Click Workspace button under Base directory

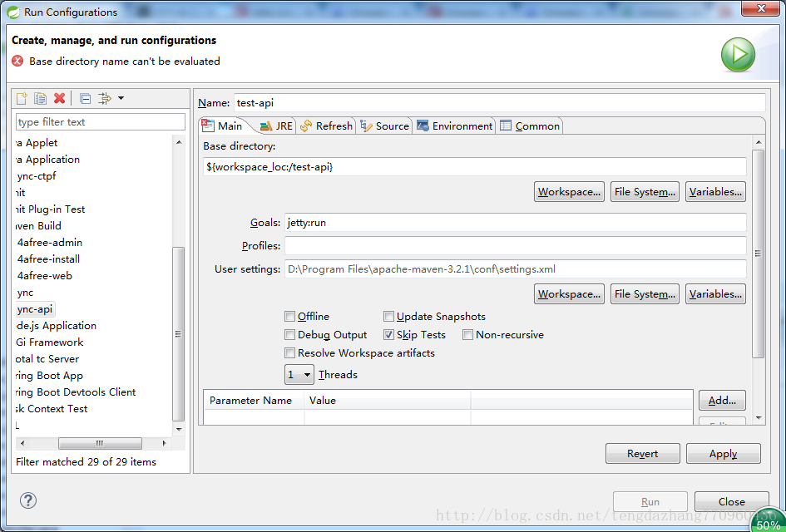tap(569, 192)
